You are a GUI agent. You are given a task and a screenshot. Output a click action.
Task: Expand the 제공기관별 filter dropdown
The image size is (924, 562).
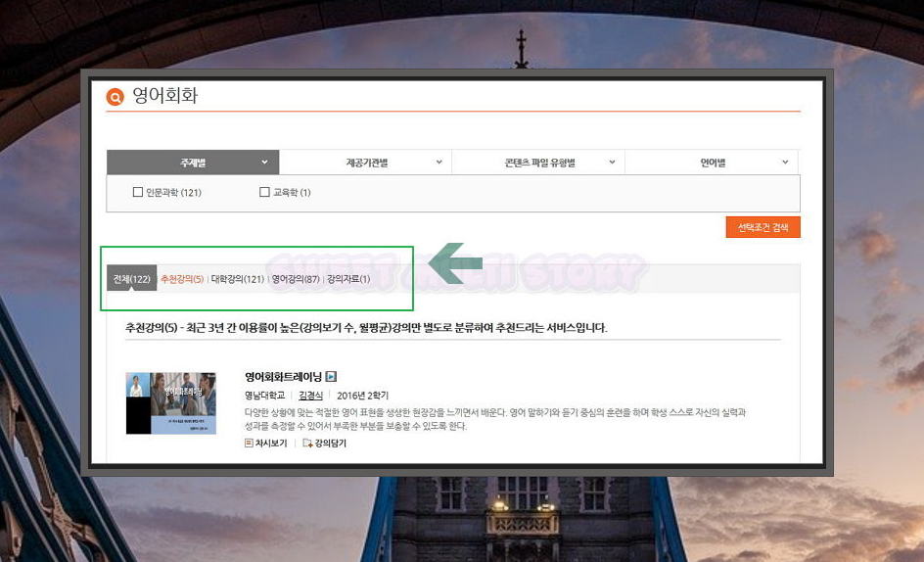coord(365,163)
